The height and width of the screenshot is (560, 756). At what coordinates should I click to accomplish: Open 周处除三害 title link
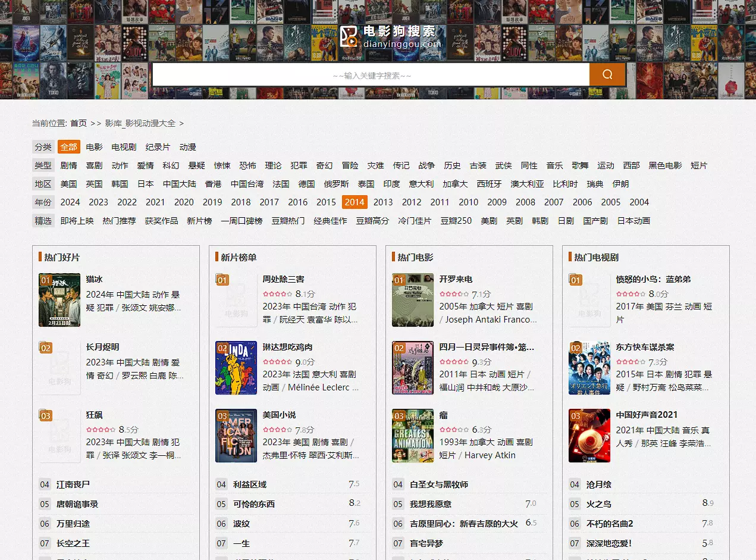(x=283, y=279)
